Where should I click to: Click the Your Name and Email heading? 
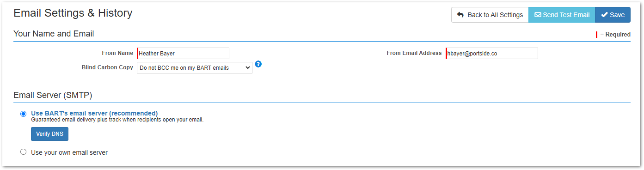coord(54,34)
